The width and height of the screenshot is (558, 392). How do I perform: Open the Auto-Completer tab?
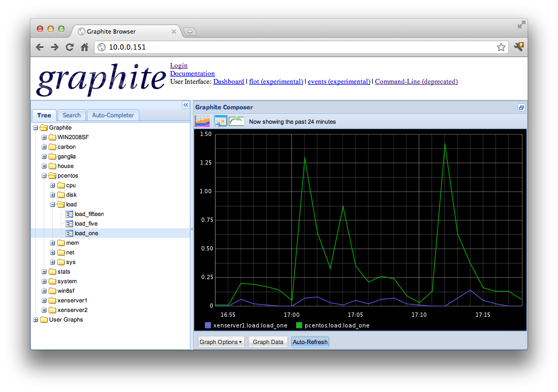tap(113, 115)
